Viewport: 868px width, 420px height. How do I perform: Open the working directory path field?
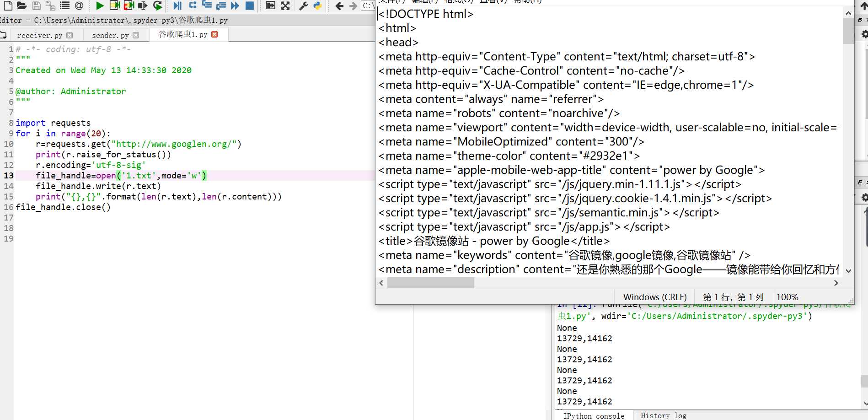click(x=368, y=5)
